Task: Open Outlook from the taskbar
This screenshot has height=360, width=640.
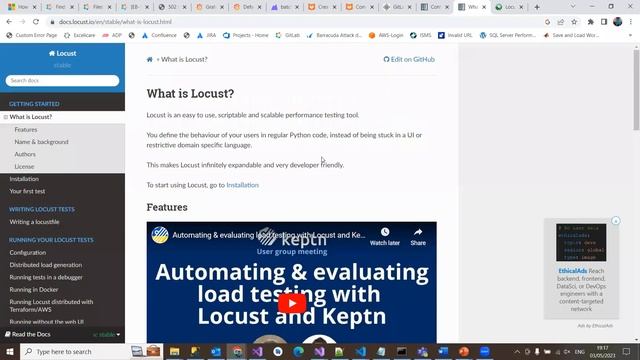Action: pyautogui.click(x=216, y=351)
